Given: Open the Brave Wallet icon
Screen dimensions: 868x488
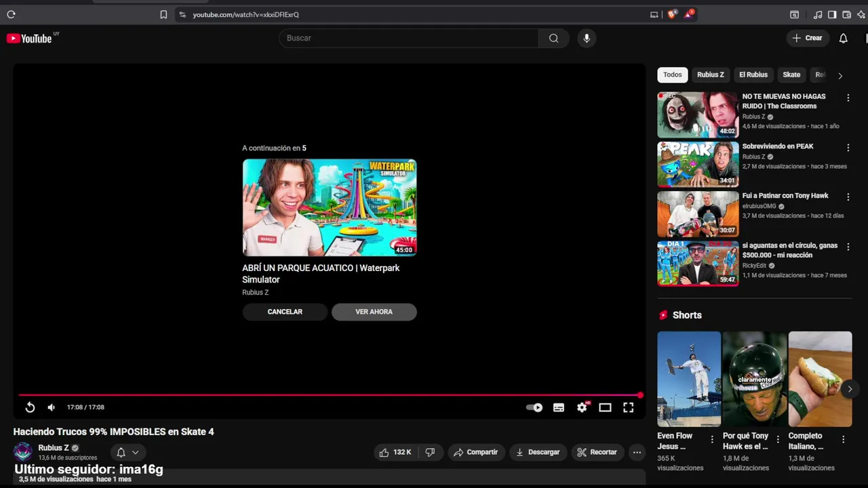Looking at the screenshot, I should [x=846, y=14].
